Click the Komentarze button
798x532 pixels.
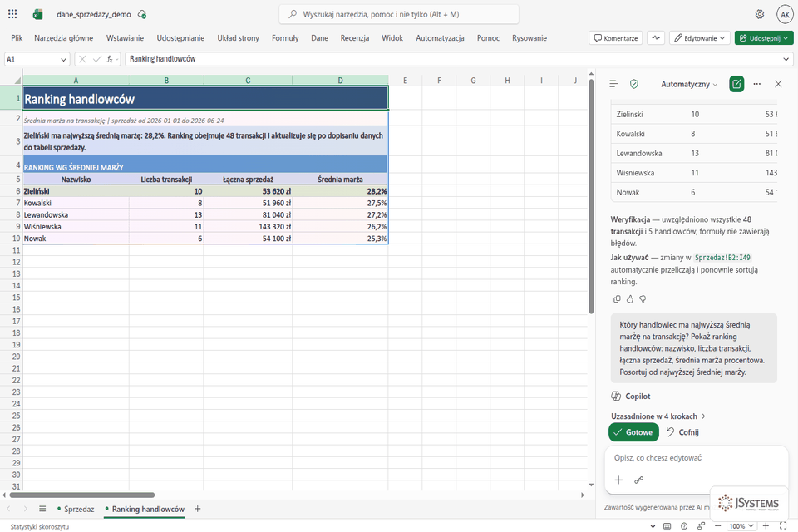[x=616, y=38]
